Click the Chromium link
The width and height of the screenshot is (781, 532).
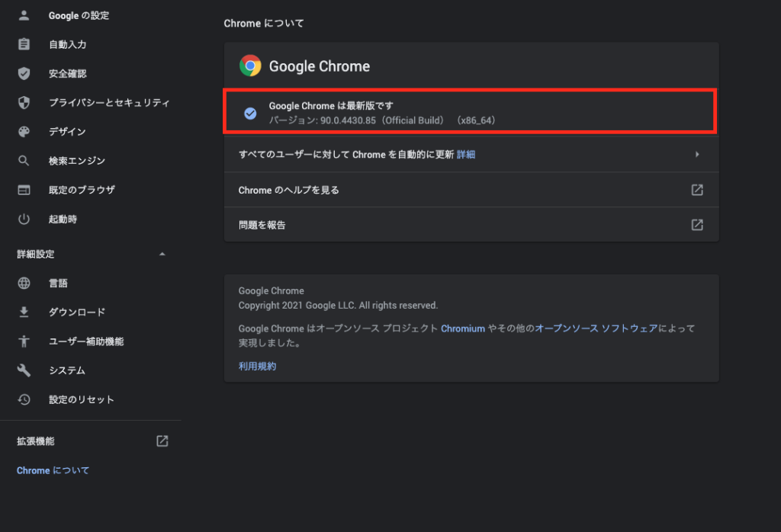461,328
